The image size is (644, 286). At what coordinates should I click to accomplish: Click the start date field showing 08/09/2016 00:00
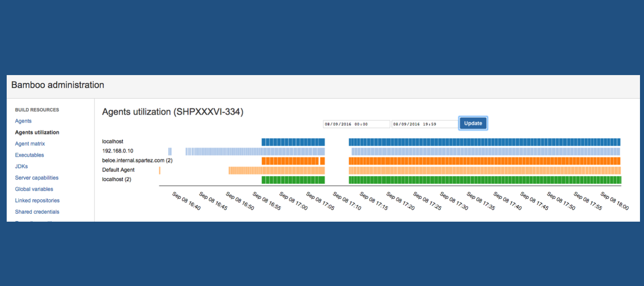(x=356, y=124)
